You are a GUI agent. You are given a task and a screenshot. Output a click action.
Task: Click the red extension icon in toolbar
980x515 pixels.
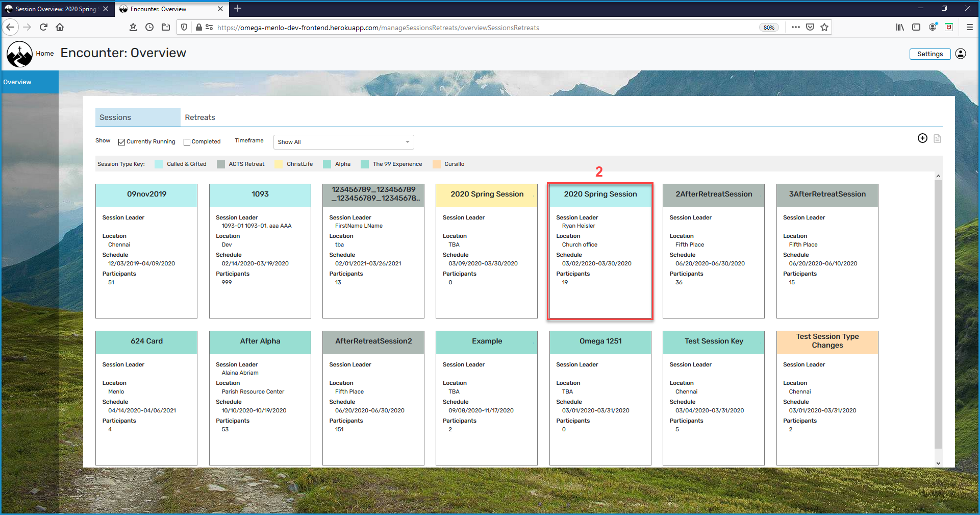pos(949,28)
